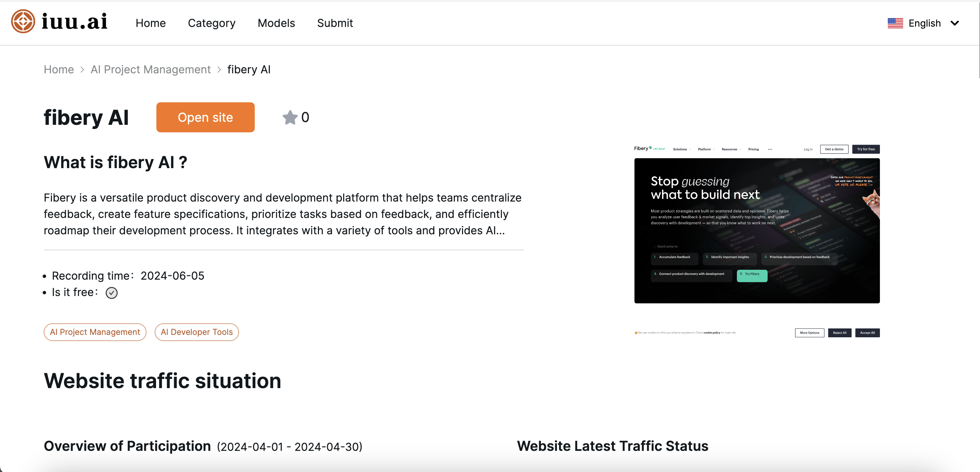Click the iuu.ai circular logo icon
Viewport: 980px width, 472px height.
[23, 22]
